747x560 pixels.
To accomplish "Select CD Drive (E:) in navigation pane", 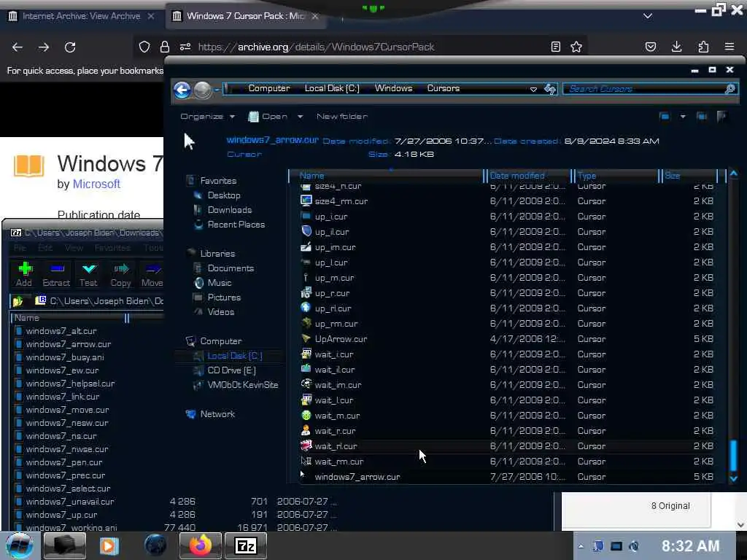I will [x=231, y=370].
